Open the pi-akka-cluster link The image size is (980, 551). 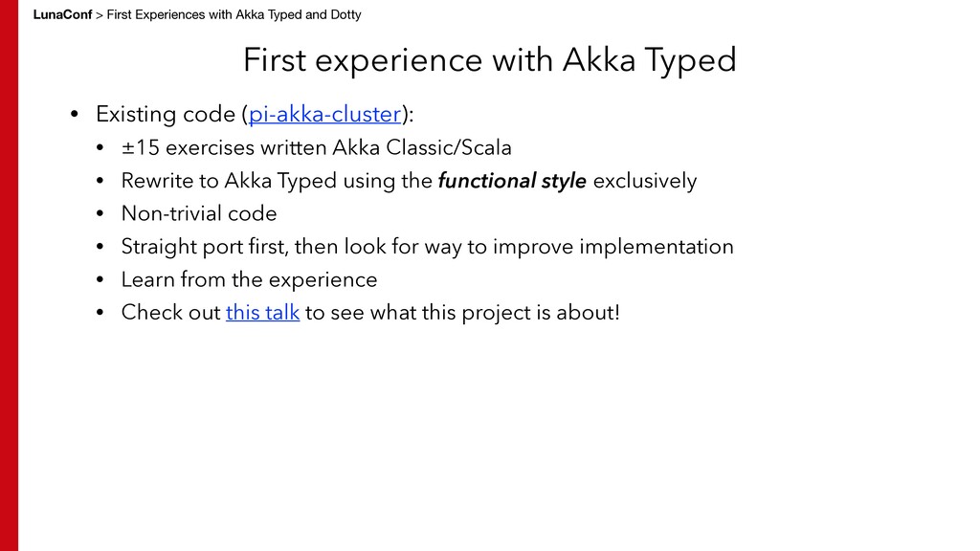coord(324,115)
